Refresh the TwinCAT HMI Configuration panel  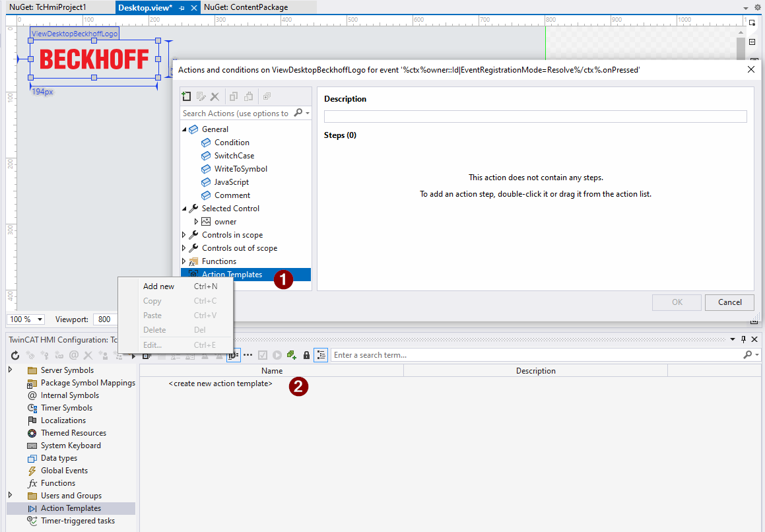(15, 354)
